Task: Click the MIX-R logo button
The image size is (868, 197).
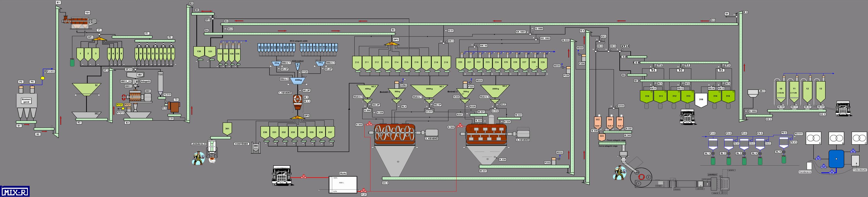Action: (x=15, y=191)
